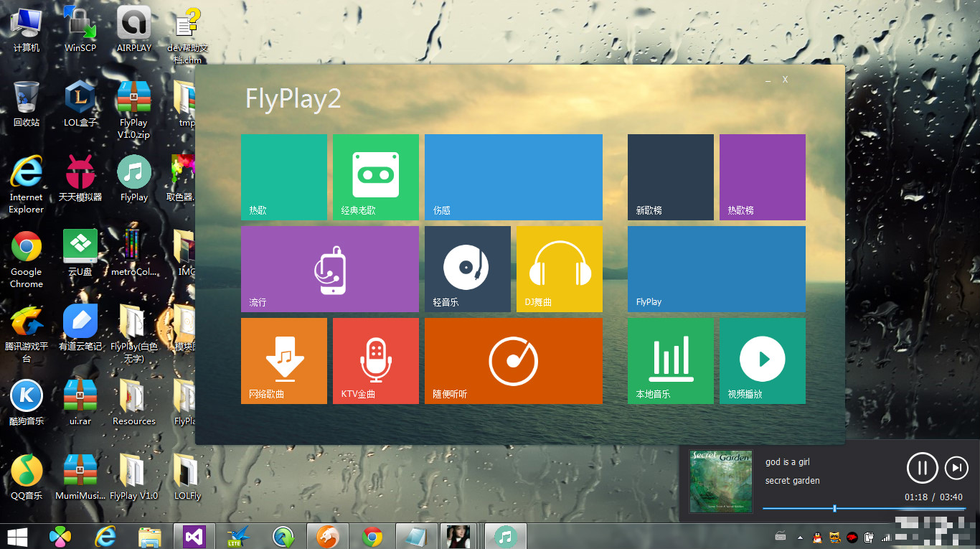
Task: Select the AIRPLAY desktop icon
Action: 134,30
